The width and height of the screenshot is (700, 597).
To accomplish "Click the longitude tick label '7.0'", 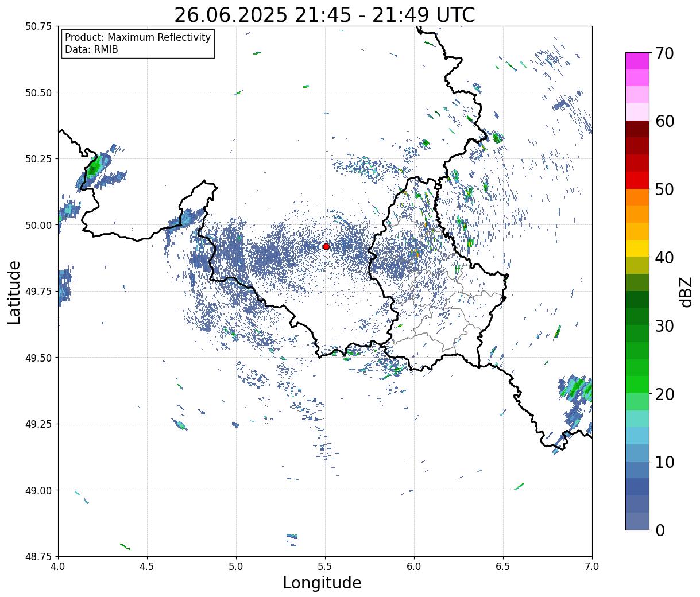I will click(592, 566).
